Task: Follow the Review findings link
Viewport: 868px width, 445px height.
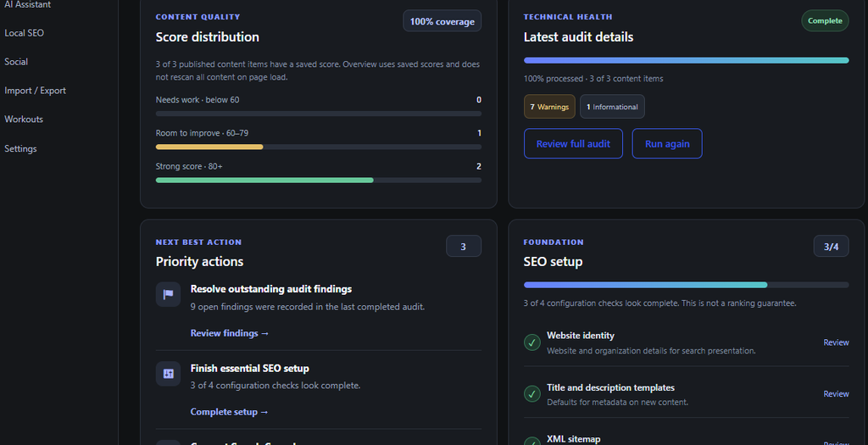Action: [x=229, y=333]
